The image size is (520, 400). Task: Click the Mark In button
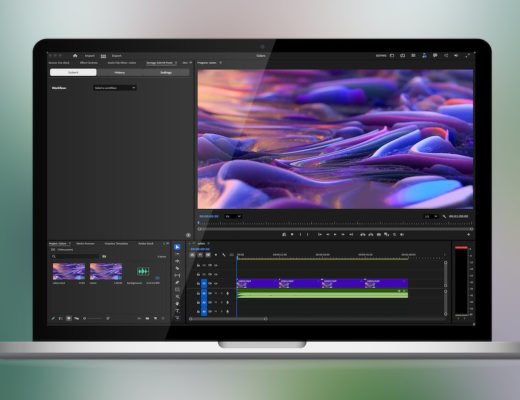tap(300, 235)
